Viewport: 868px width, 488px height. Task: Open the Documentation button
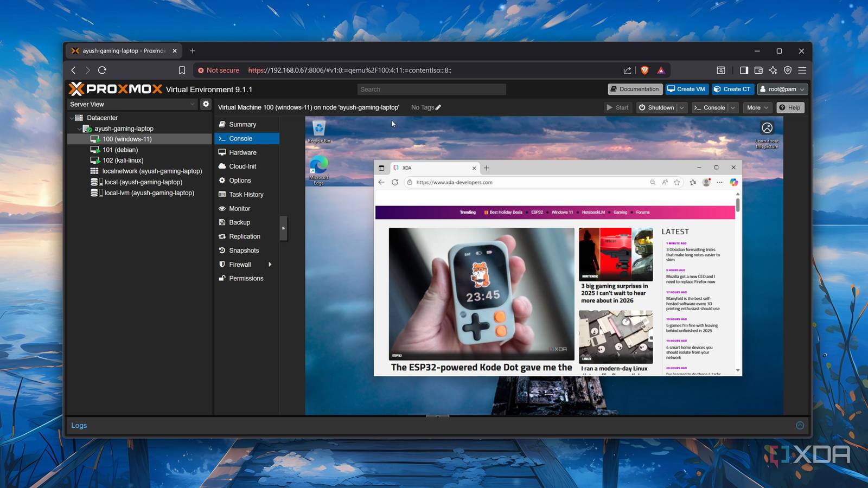coord(634,89)
